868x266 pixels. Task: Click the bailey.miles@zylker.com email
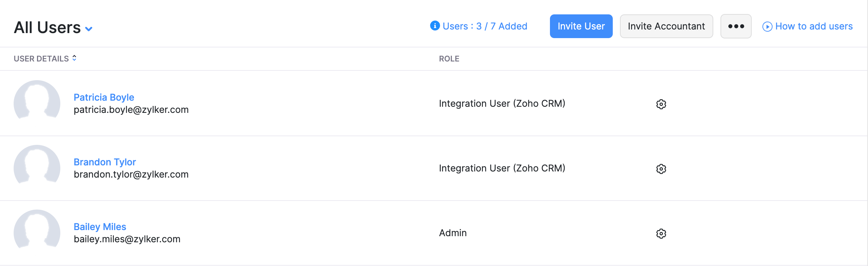127,239
